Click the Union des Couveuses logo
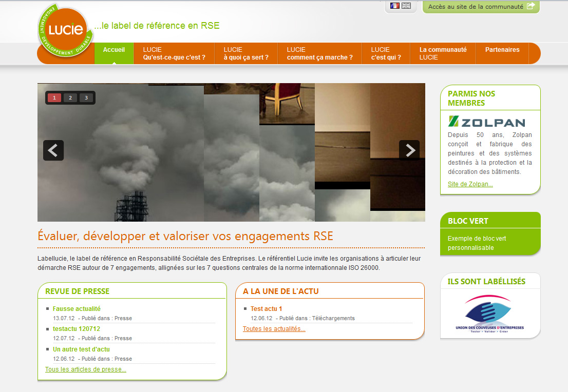This screenshot has width=568, height=392. pos(490,314)
